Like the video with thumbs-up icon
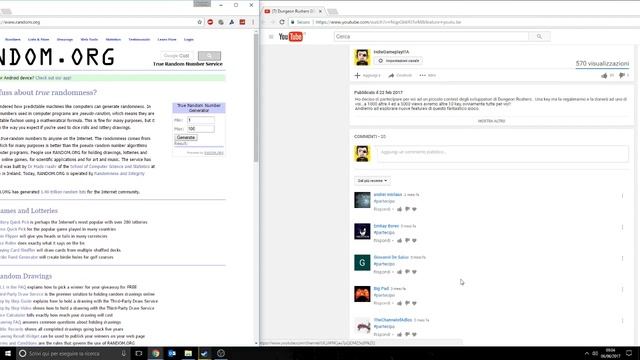This screenshot has width=640, height=360. pyautogui.click(x=604, y=76)
